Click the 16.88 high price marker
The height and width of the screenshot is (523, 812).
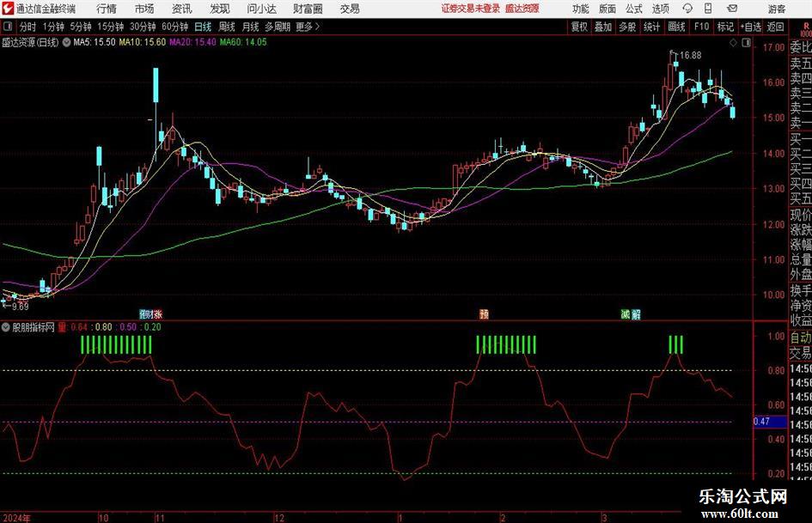pos(690,55)
